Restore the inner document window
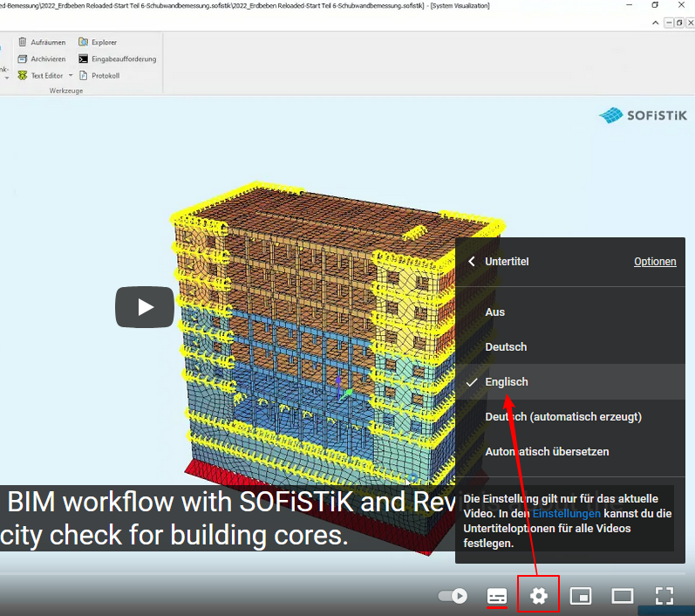 point(679,23)
